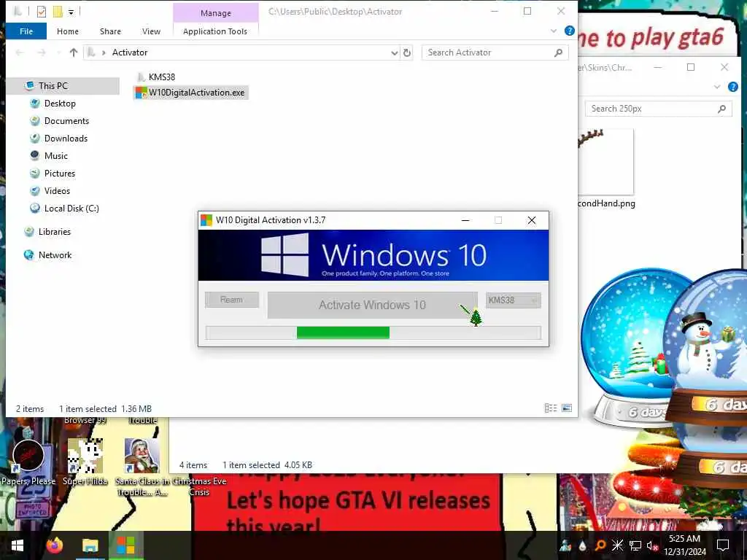Open Libraries in navigation pane

pos(54,232)
